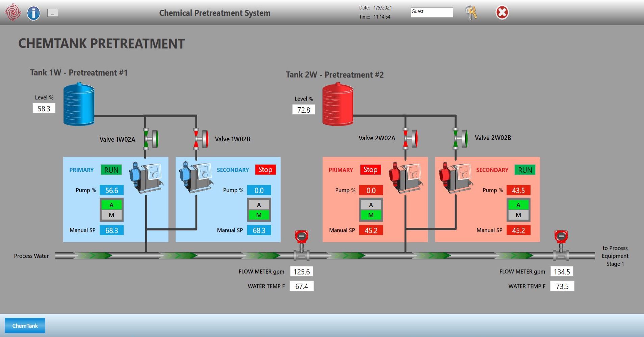Viewport: 644px width, 337px height.
Task: Click Tank 2W primary Manual SP 45.2
Action: pos(371,230)
